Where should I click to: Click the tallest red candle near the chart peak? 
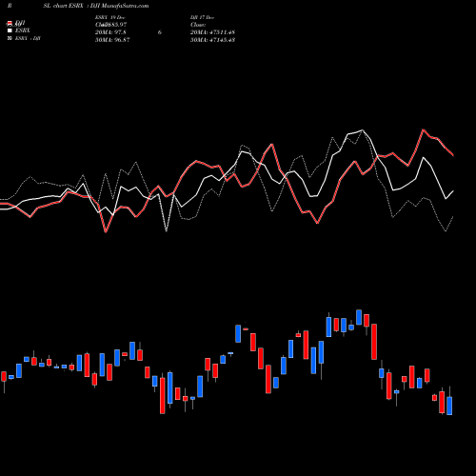(x=374, y=342)
